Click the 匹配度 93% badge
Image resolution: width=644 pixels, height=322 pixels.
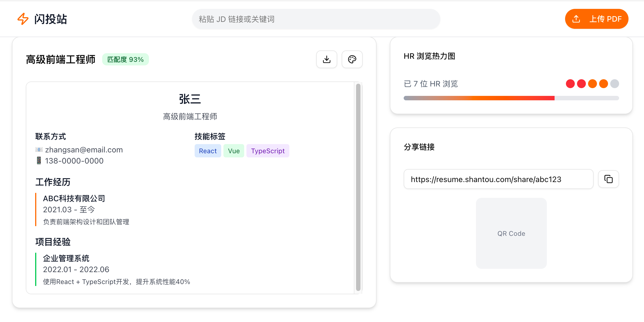[x=125, y=60]
